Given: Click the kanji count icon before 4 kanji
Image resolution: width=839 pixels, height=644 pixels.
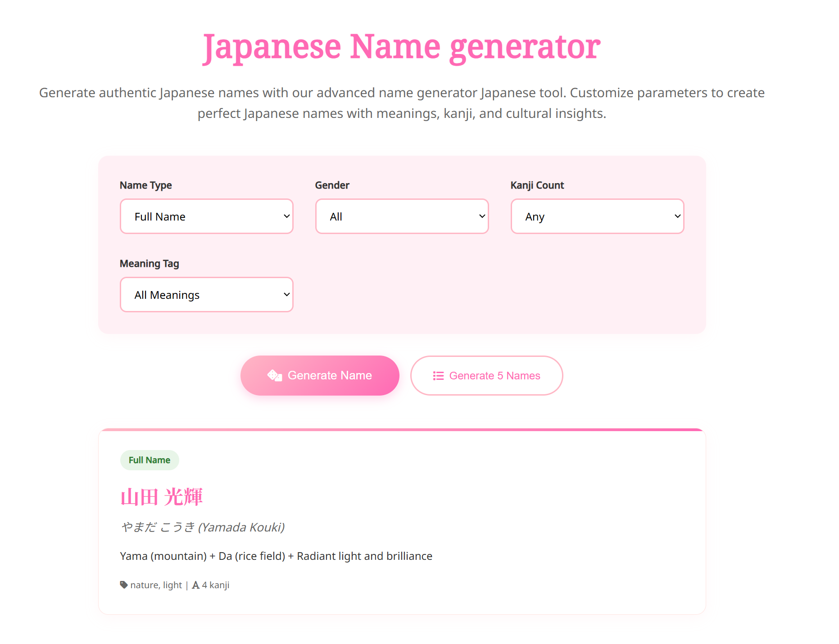Looking at the screenshot, I should tap(195, 584).
